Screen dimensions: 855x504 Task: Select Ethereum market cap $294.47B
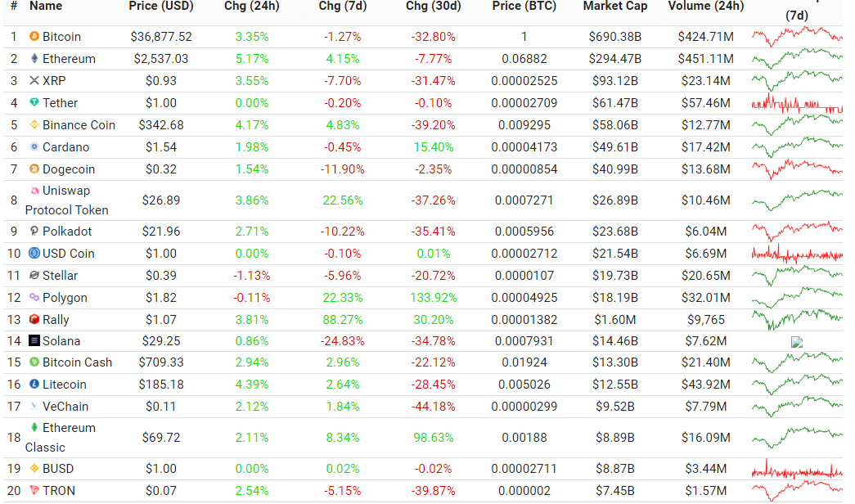615,59
